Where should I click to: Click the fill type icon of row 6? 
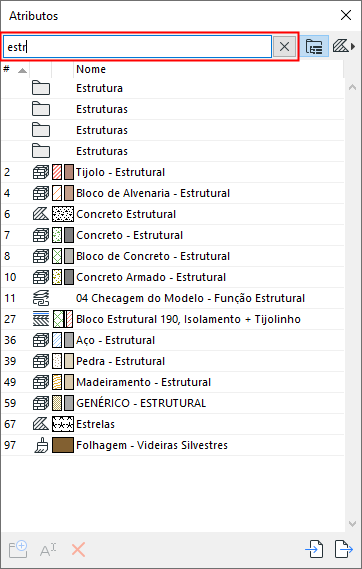pos(41,214)
